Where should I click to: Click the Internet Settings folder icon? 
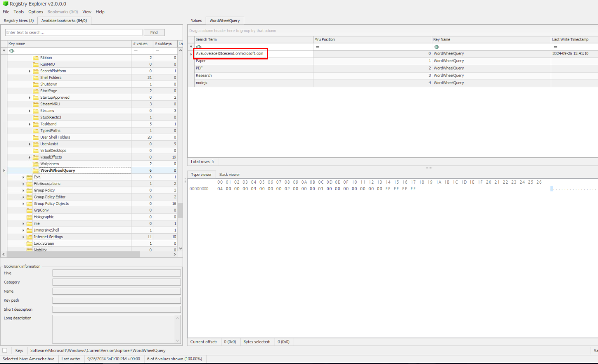pyautogui.click(x=29, y=237)
